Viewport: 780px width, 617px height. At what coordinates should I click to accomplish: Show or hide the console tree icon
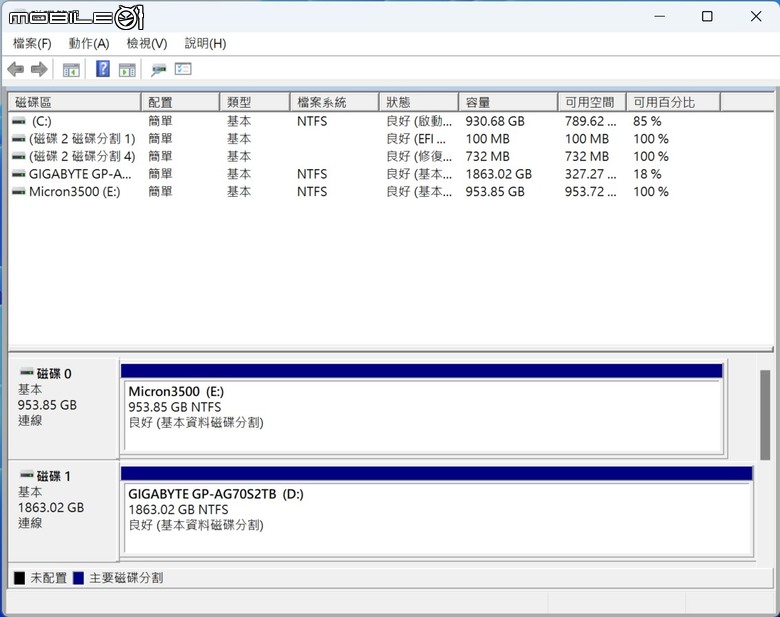click(71, 70)
